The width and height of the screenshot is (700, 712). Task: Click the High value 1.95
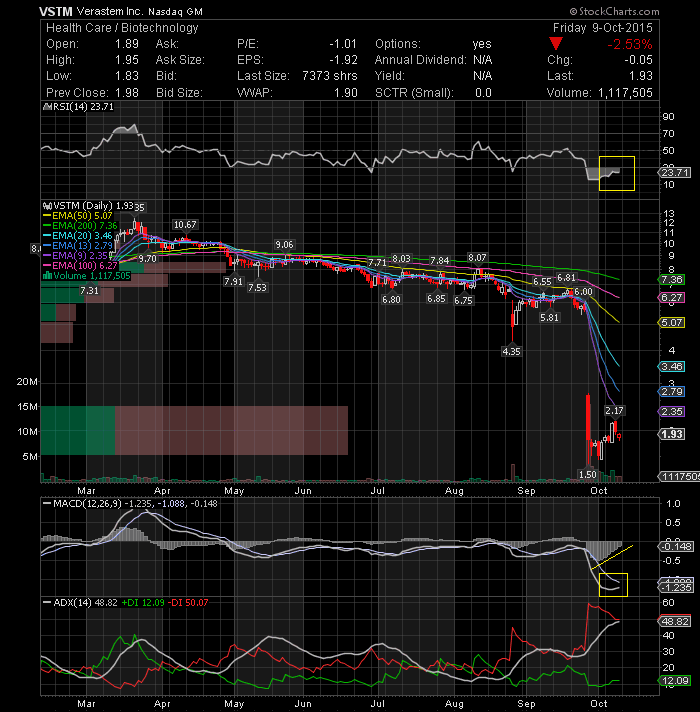tap(127, 60)
